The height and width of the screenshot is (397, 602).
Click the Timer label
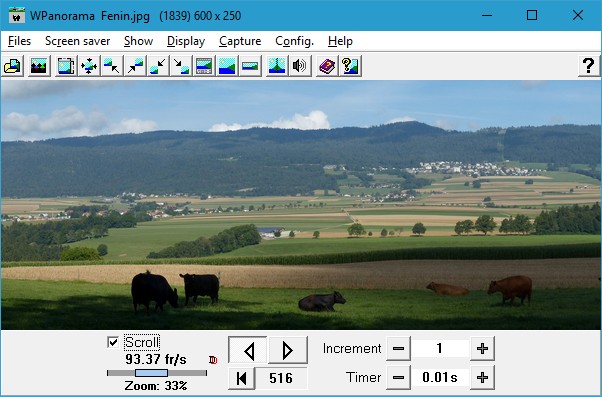click(x=363, y=377)
